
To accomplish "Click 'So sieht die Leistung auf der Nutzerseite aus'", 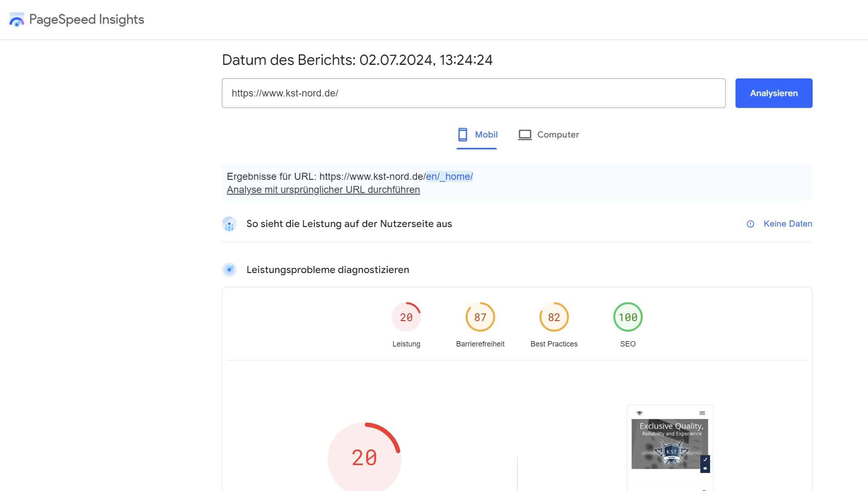I will (x=349, y=224).
